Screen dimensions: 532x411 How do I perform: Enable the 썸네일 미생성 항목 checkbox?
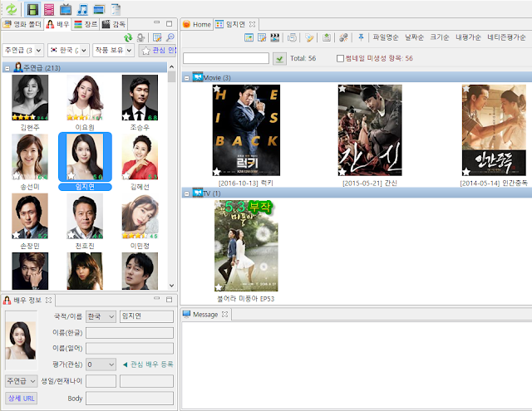tap(340, 58)
